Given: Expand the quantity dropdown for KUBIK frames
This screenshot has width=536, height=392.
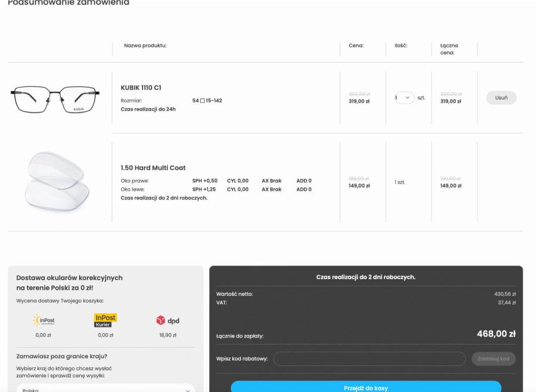Looking at the screenshot, I should [x=404, y=98].
